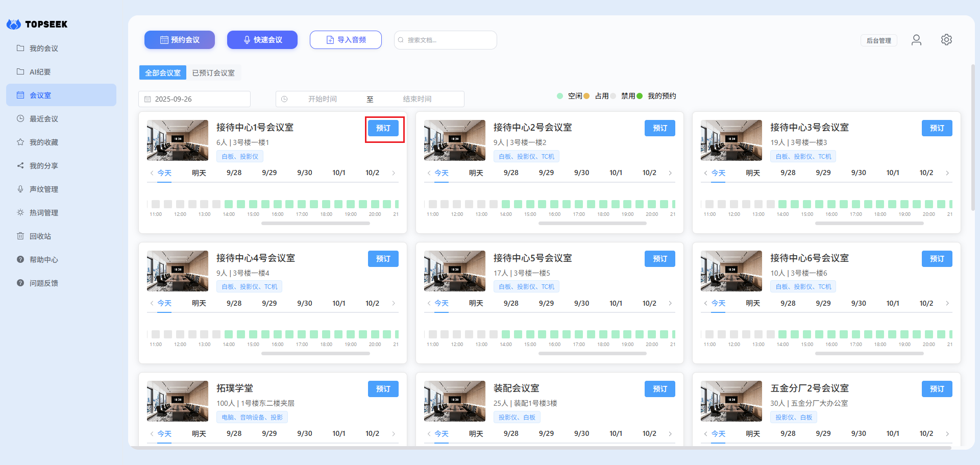Viewport: 980px width, 465px height.
Task: Open 我的收藏 star icon
Action: 20,142
